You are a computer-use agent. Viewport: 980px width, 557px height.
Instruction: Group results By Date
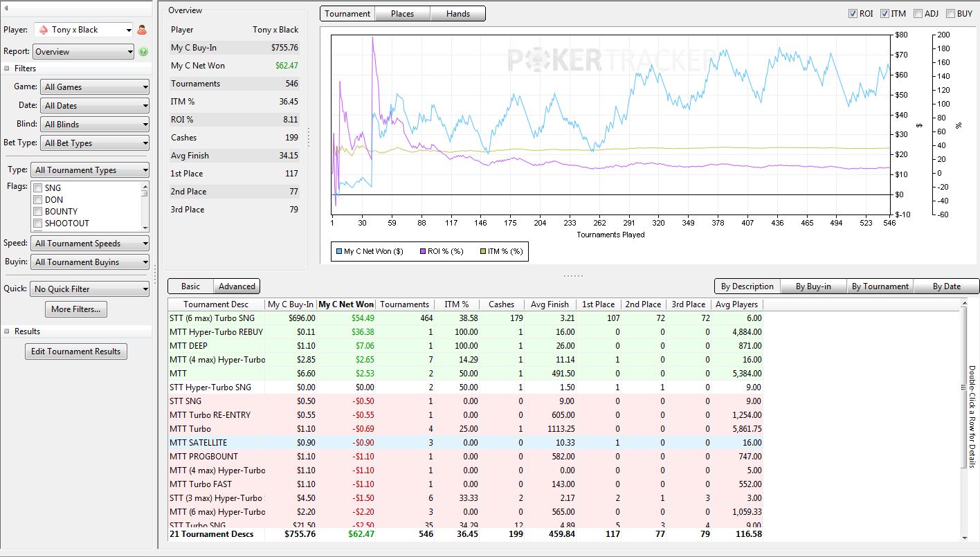(947, 286)
